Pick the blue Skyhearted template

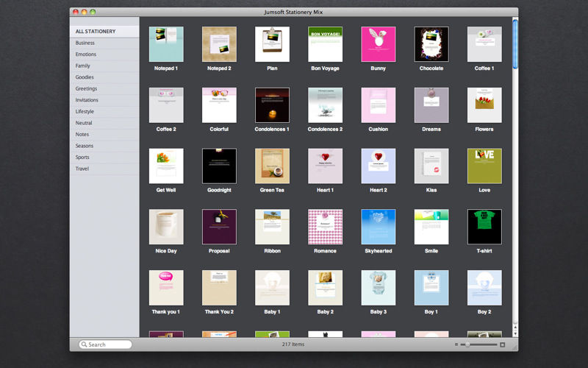(x=379, y=227)
